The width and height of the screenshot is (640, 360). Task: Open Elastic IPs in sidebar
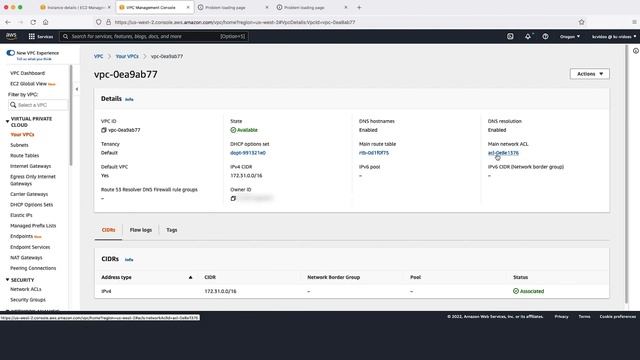coord(21,215)
